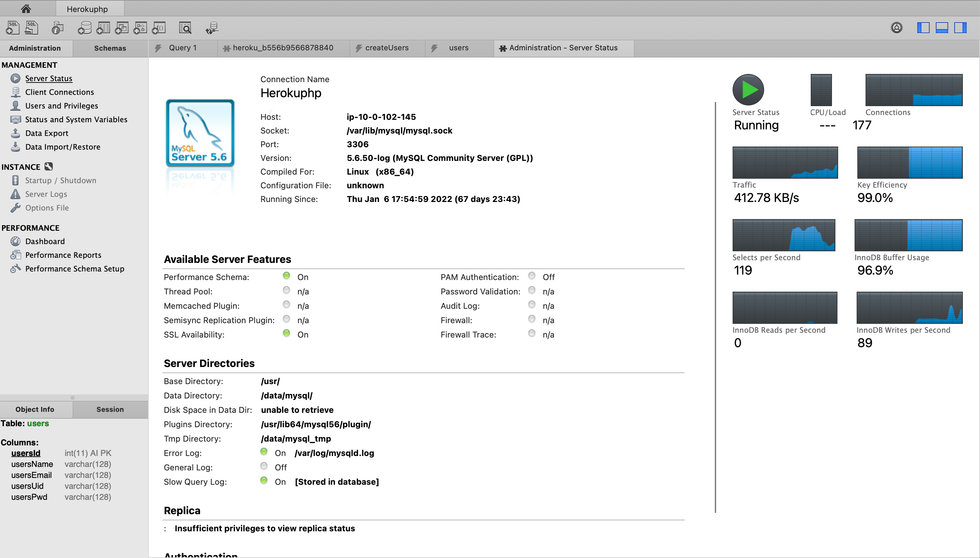Open the Startup / Shutdown instance page

tap(61, 180)
